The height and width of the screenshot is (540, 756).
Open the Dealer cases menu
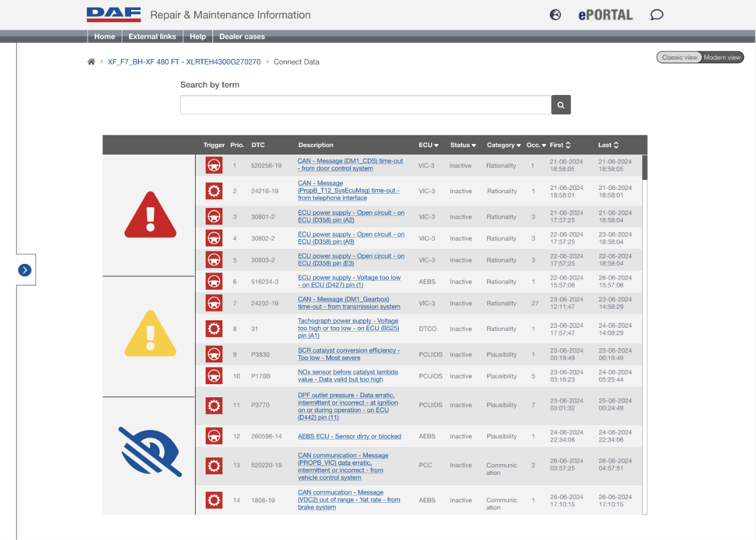click(x=242, y=37)
